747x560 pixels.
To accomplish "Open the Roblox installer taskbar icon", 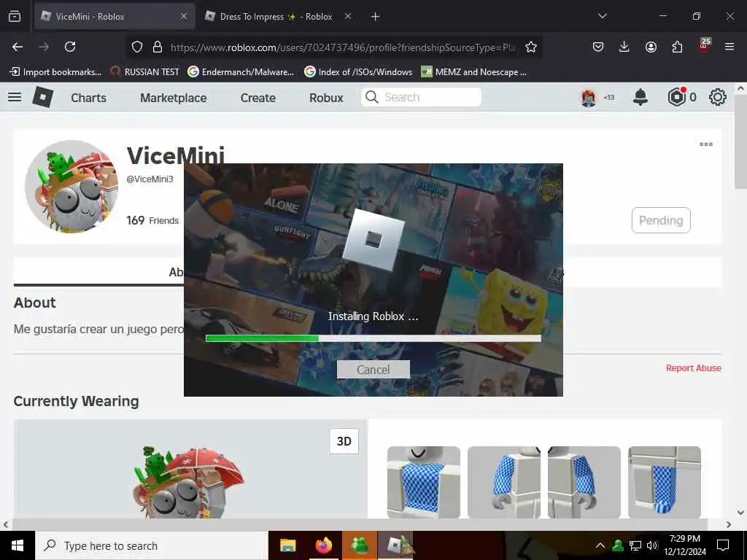I will [x=396, y=545].
